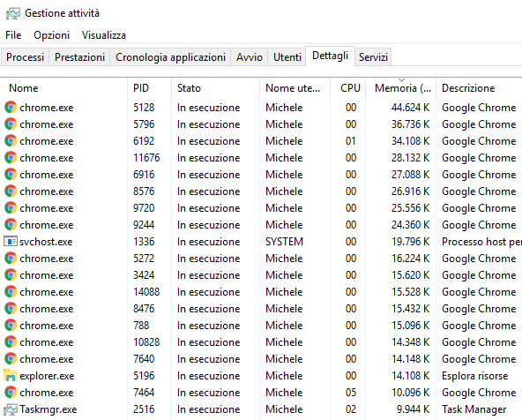Sort by the Memoria column header
This screenshot has width=522, height=420.
pyautogui.click(x=401, y=88)
